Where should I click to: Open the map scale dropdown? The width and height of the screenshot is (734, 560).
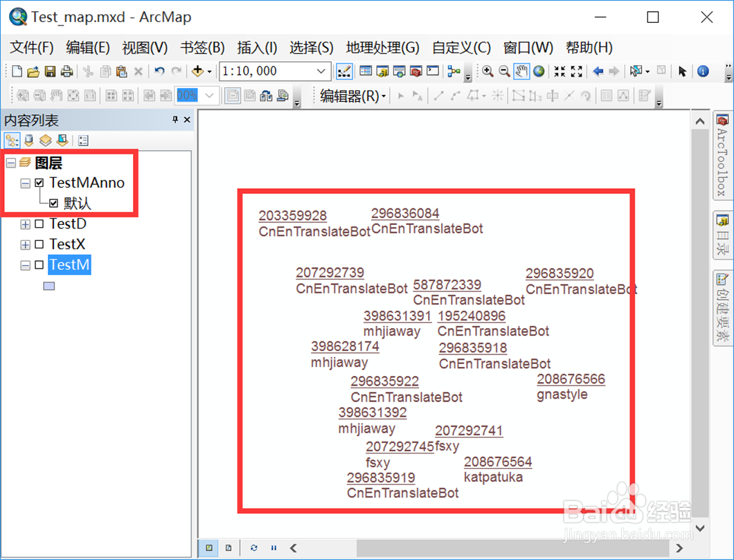coord(321,71)
